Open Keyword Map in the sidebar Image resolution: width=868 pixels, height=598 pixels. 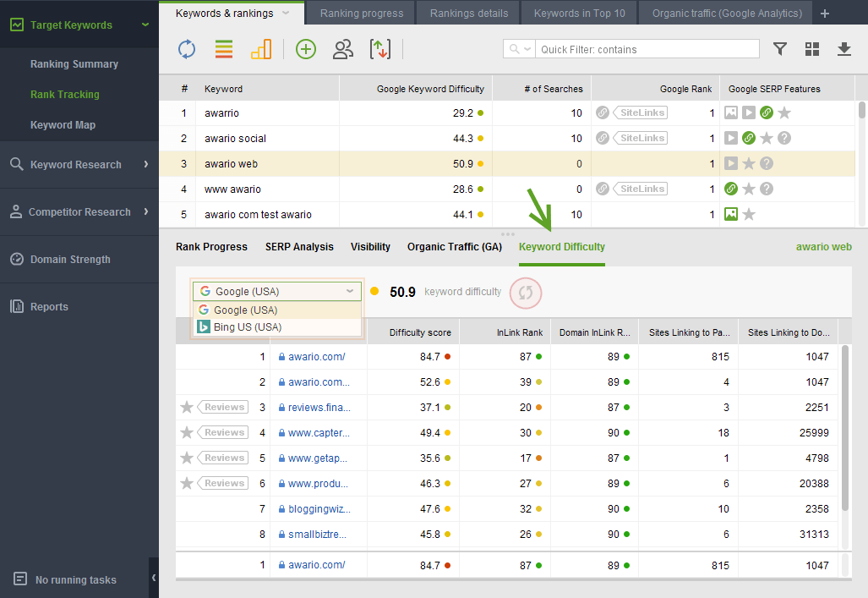(x=63, y=125)
